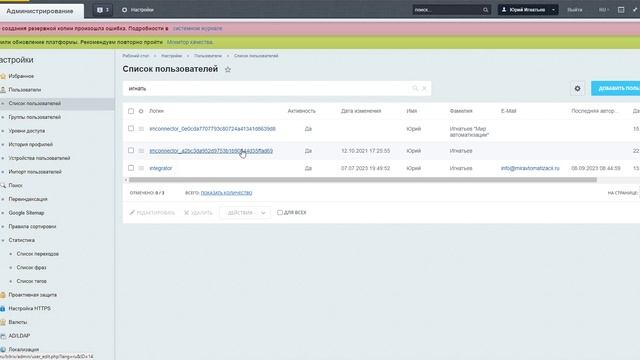Screen dimensions: 640x360
Task: Click the 'Добавить пользователя' button
Action: click(616, 89)
